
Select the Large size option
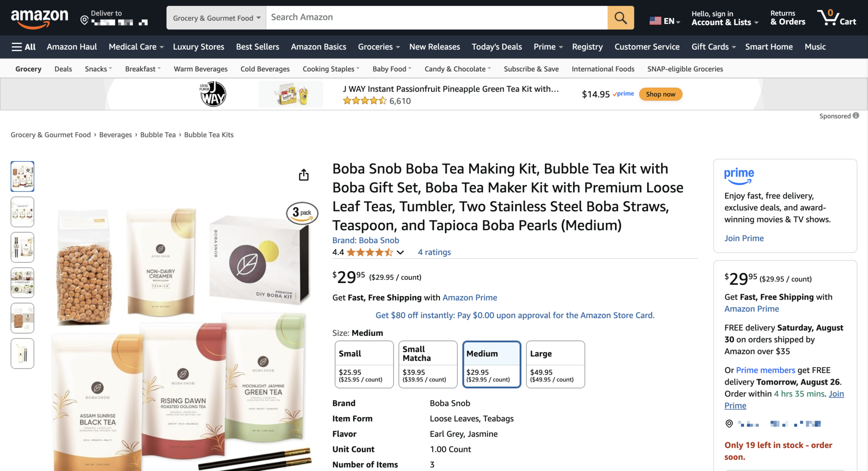555,363
